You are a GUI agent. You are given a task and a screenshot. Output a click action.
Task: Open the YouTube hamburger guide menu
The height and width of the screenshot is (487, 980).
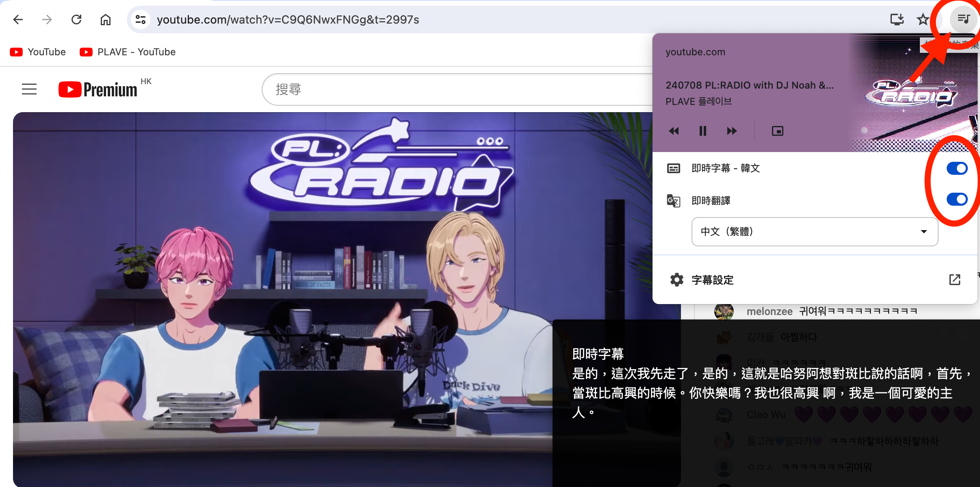(x=29, y=89)
